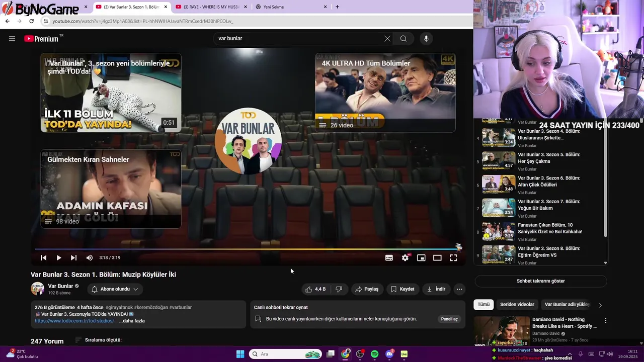Open Sıralama ölçütü comment sorting
This screenshot has width=644, height=362.
99,340
